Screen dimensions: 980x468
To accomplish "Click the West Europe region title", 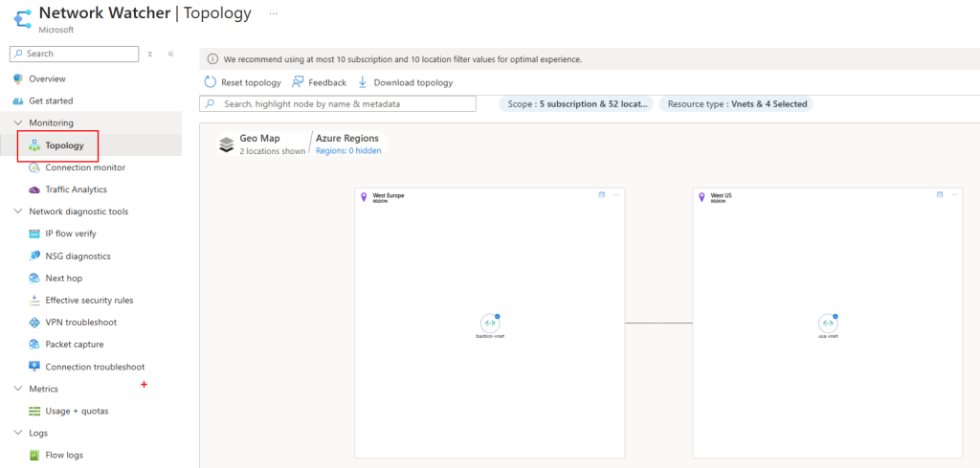I will click(389, 195).
